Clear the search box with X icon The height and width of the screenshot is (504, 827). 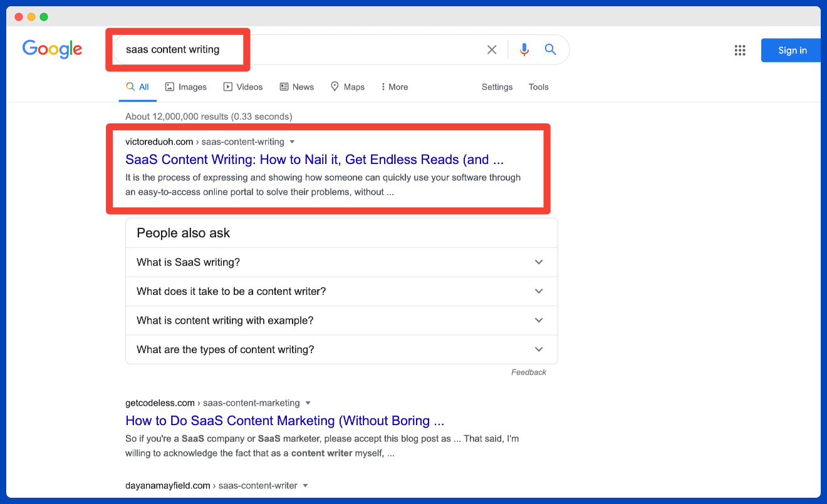tap(492, 49)
